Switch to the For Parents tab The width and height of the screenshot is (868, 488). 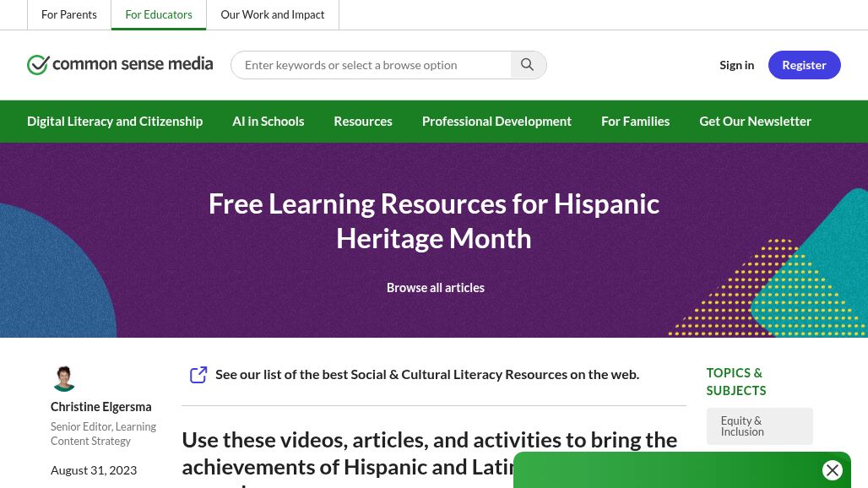(69, 14)
